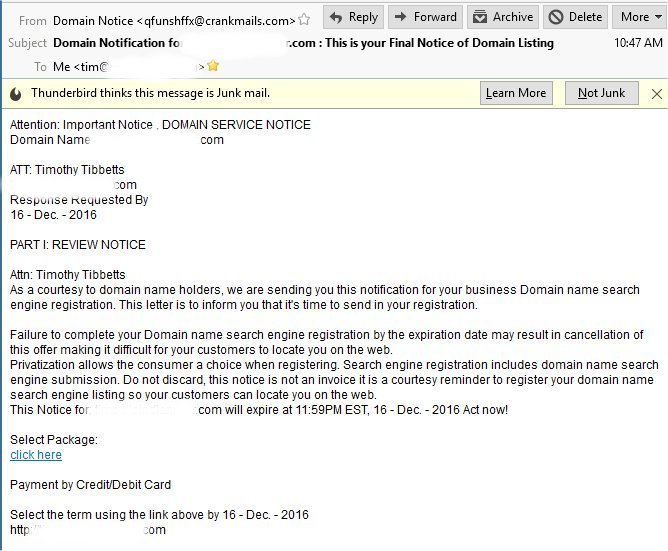Screen dimensions: 668x551
Task: Toggle the gold star beside recipient
Action: point(213,66)
